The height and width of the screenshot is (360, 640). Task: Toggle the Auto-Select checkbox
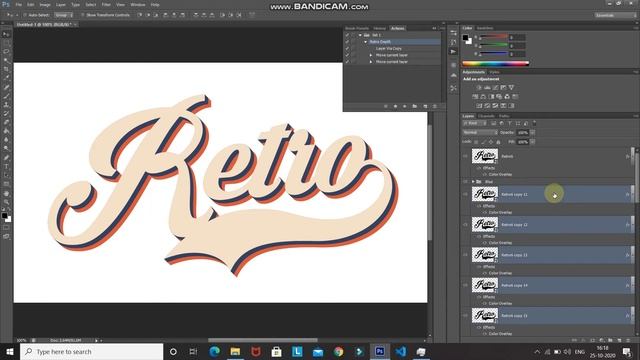(25, 15)
